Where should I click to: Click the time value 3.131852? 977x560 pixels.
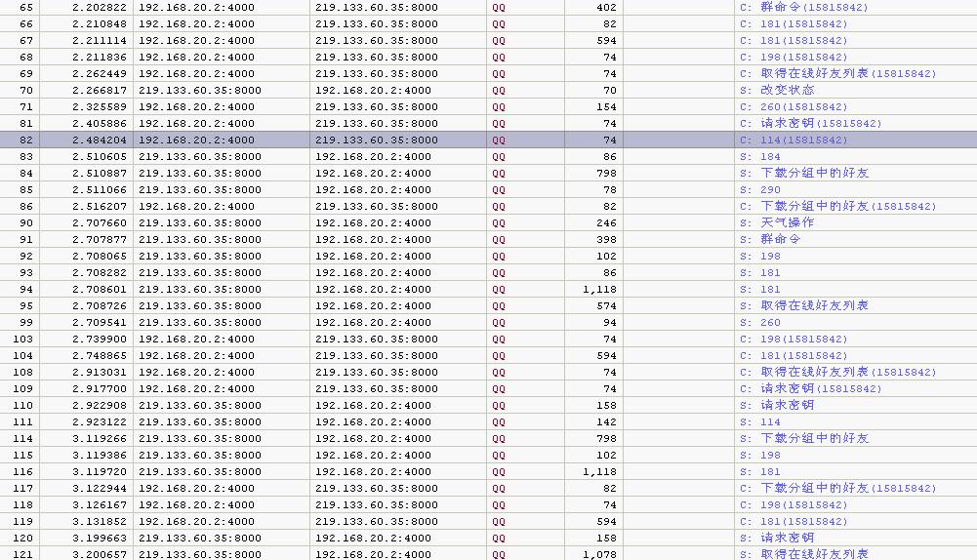coord(100,521)
